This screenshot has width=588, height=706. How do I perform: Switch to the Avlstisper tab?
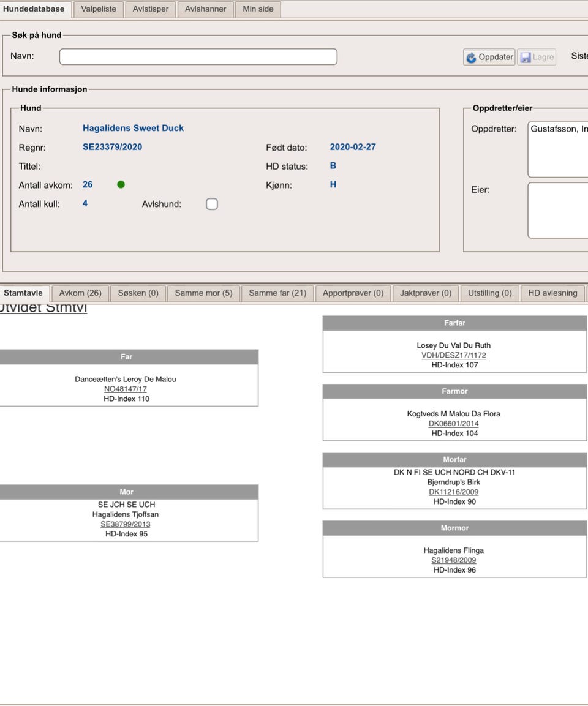click(151, 9)
